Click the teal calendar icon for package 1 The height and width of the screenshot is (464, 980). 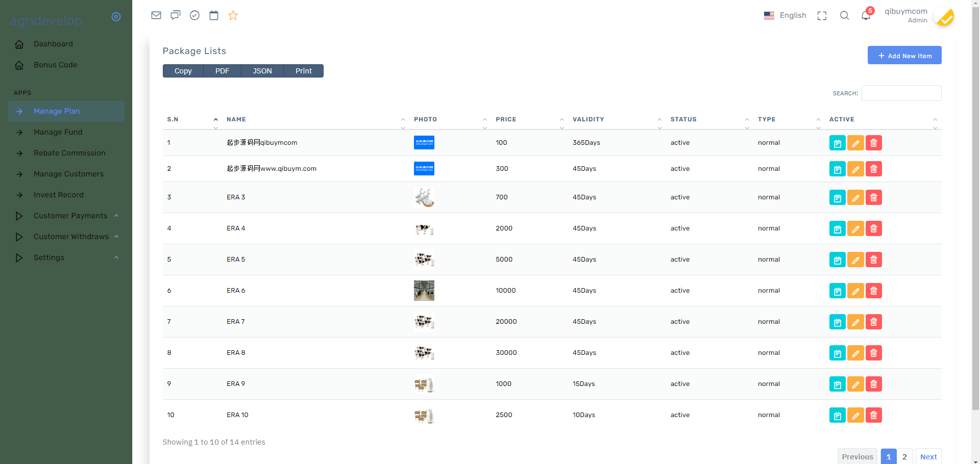click(838, 143)
